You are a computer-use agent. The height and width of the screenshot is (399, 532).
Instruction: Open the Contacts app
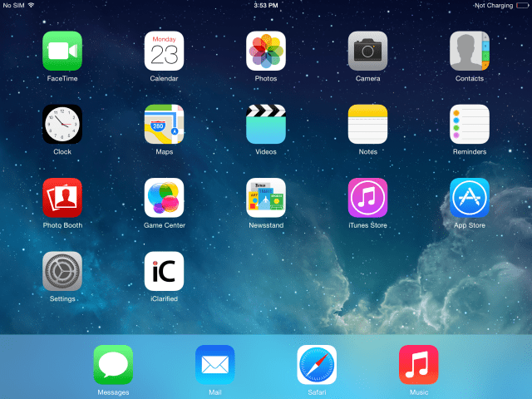[470, 51]
